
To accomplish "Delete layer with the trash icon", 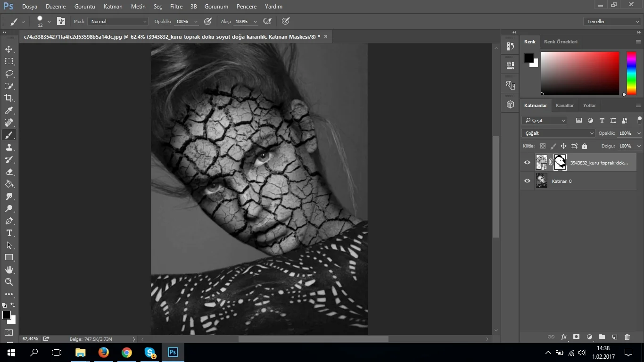I will tap(627, 337).
